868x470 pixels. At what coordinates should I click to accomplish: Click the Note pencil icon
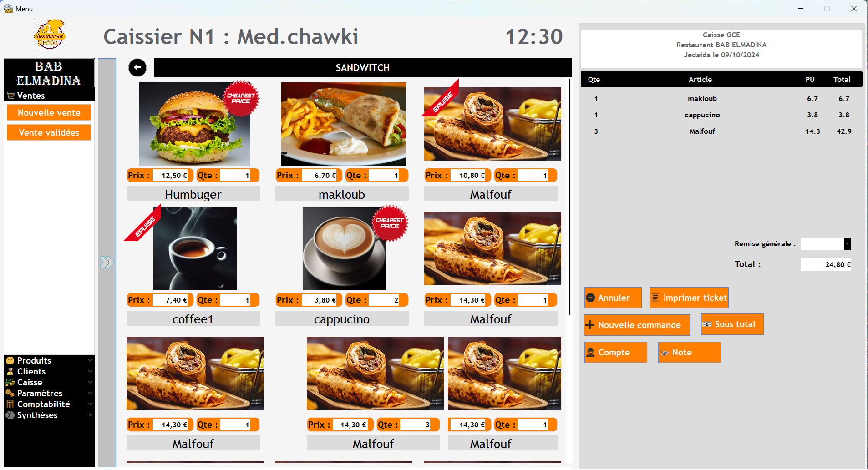(x=664, y=353)
